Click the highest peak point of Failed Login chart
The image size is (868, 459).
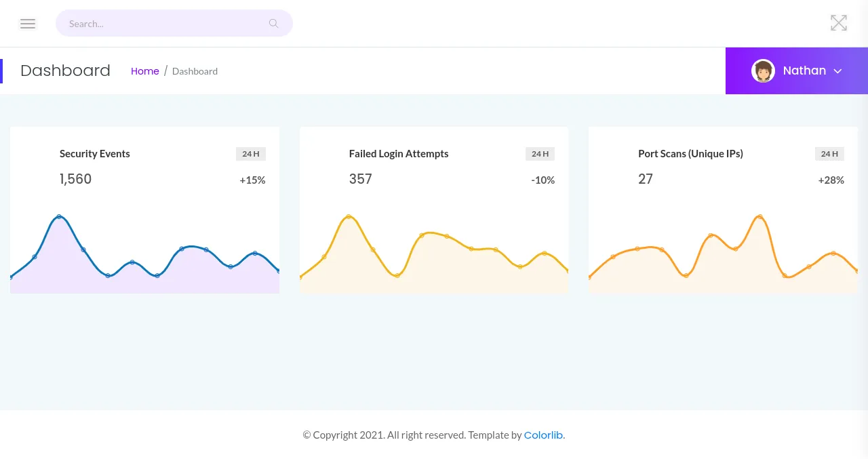(x=349, y=216)
